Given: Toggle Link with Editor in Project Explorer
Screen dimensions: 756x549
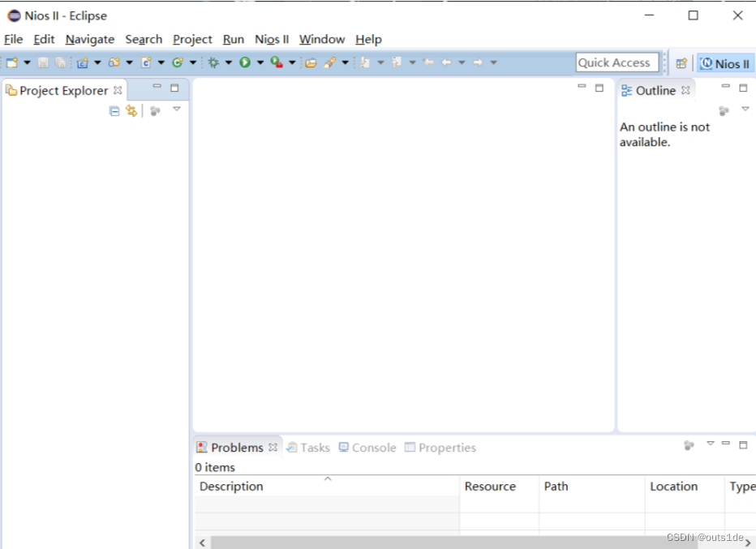Looking at the screenshot, I should click(x=131, y=111).
